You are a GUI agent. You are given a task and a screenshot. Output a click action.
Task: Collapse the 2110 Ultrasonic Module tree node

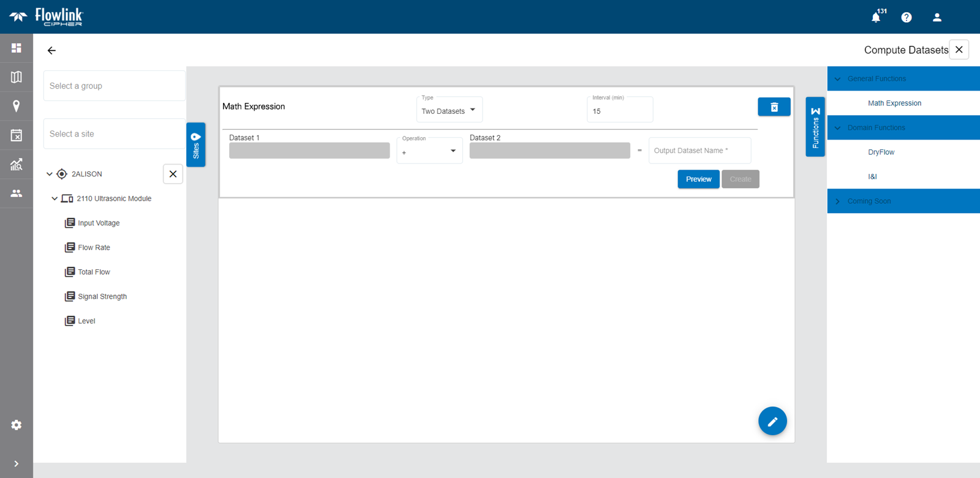tap(55, 198)
